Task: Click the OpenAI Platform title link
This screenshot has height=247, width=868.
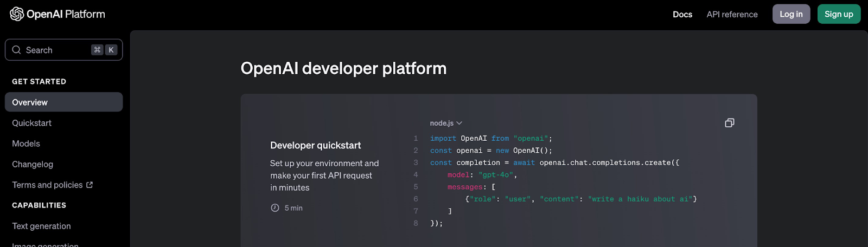Action: 66,14
